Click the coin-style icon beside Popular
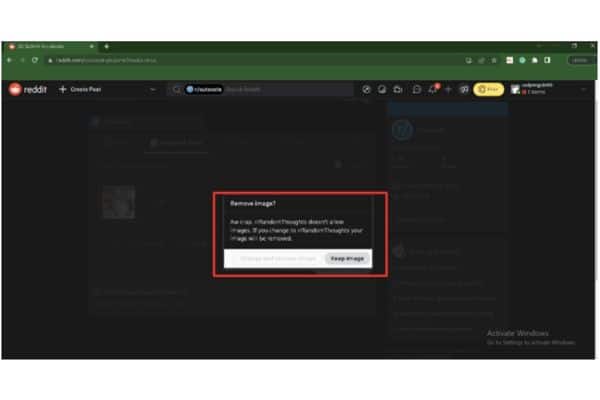This screenshot has width=600, height=400. coord(382,90)
